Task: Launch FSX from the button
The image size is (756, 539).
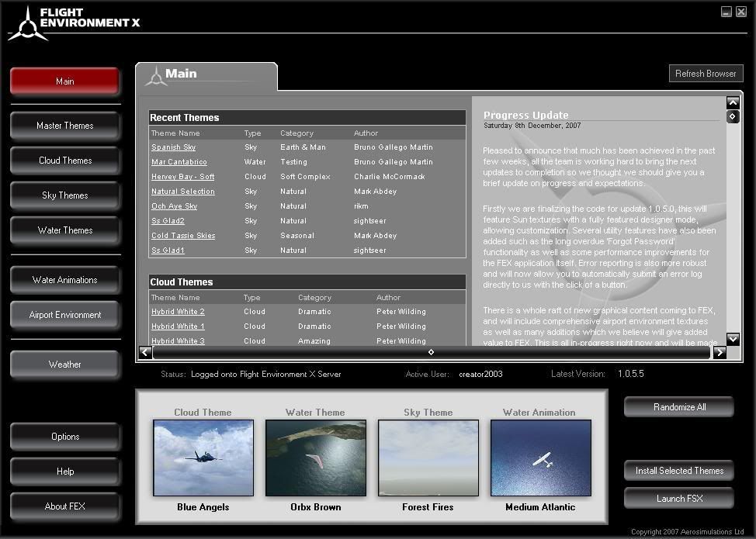Action: coord(679,499)
